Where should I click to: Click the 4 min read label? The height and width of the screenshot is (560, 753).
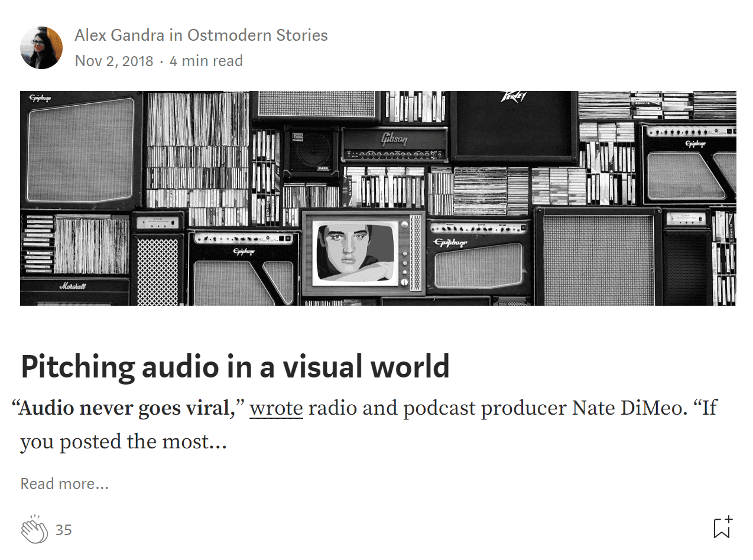(x=206, y=61)
